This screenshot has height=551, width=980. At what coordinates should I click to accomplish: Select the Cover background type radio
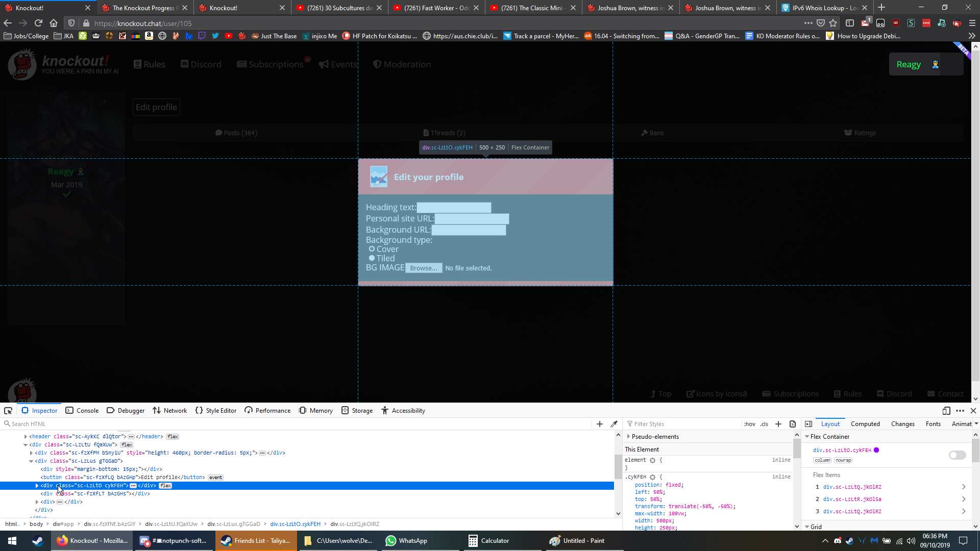[372, 249]
